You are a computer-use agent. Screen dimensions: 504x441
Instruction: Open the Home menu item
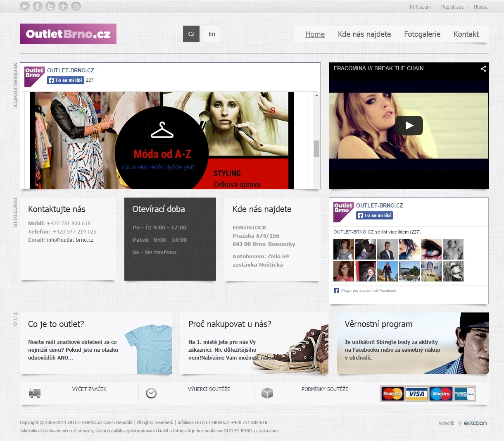[x=315, y=34]
